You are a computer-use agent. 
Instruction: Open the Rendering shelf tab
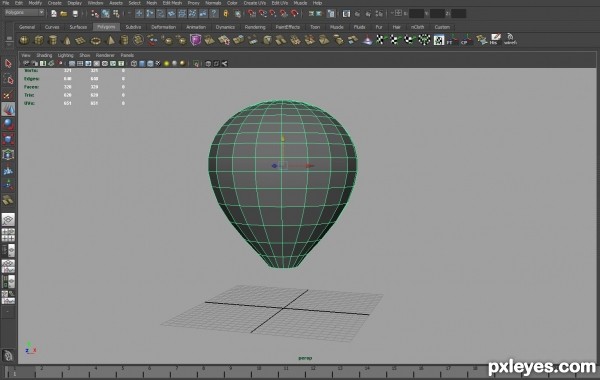(x=255, y=27)
